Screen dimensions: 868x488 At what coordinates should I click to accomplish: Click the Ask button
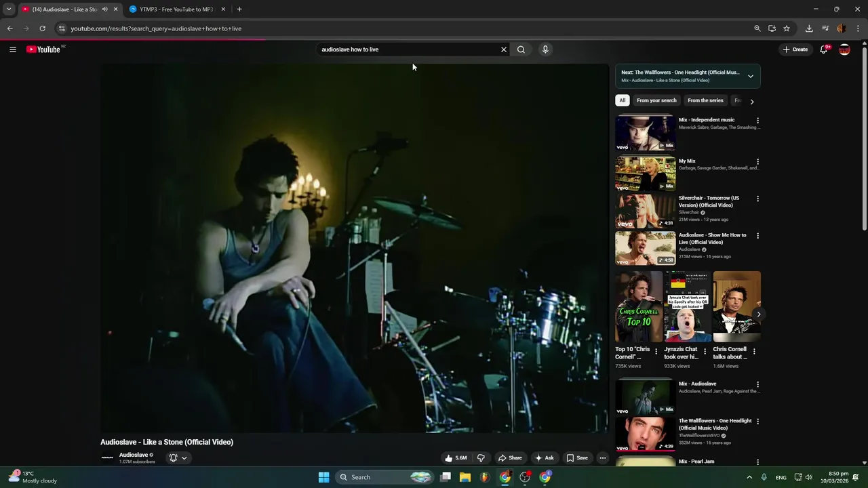pos(544,458)
